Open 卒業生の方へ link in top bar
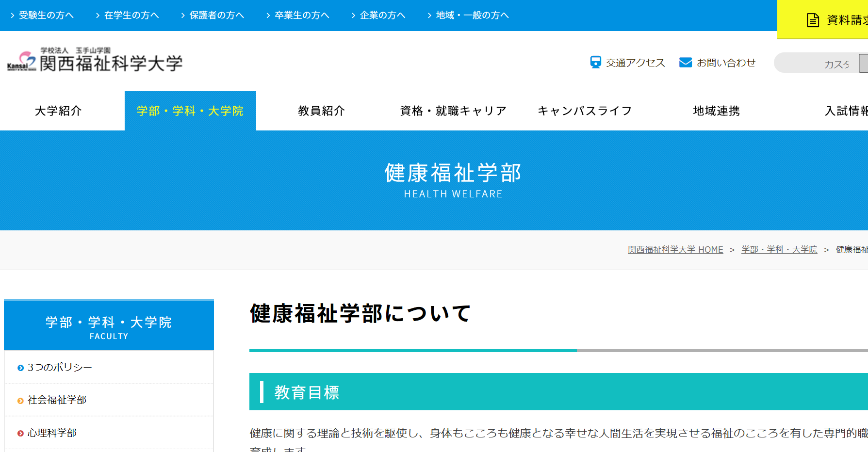Viewport: 868px width, 452px height. click(302, 16)
